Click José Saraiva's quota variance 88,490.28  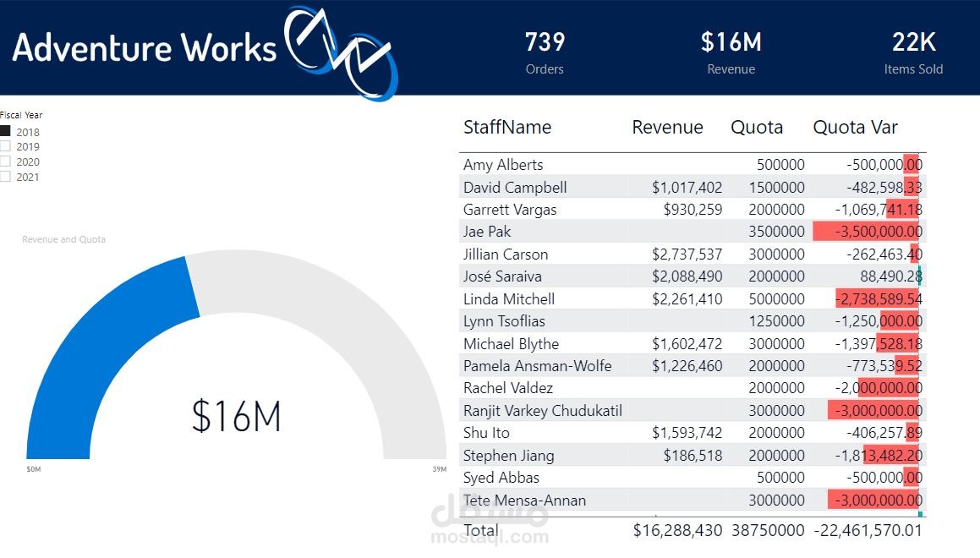point(890,276)
